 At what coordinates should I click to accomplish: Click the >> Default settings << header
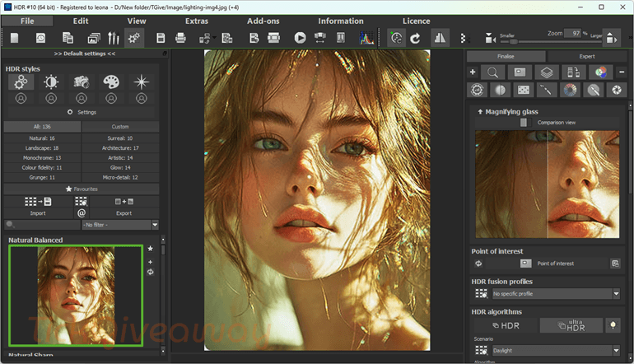coord(85,54)
